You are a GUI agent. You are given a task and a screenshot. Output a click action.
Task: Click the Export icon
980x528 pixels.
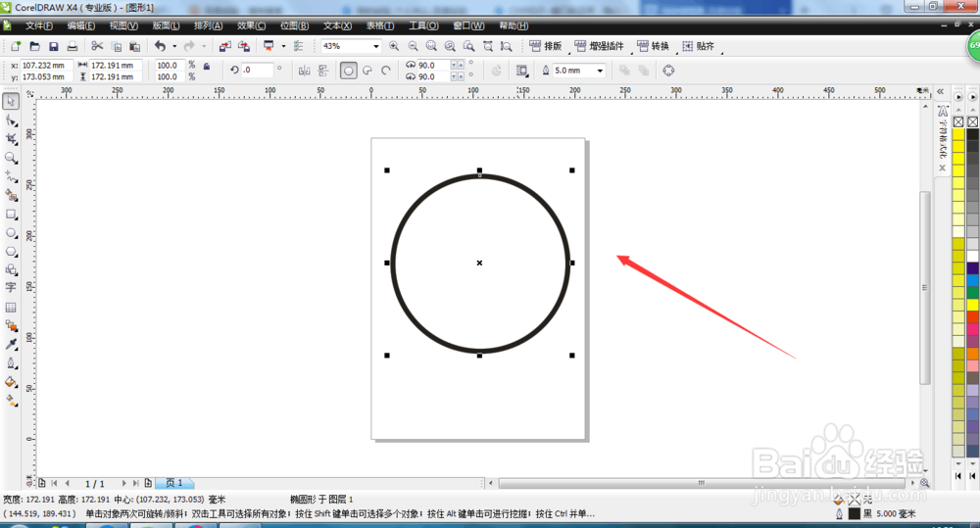tap(244, 46)
